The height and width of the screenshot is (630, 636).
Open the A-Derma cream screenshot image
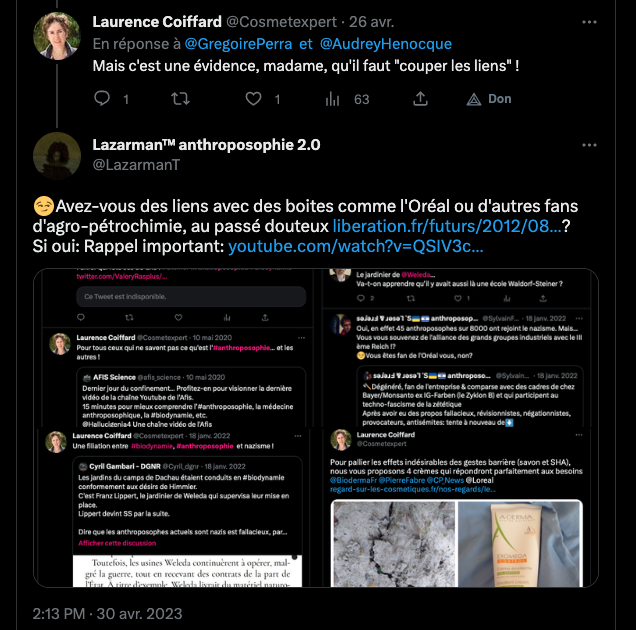tap(460, 507)
